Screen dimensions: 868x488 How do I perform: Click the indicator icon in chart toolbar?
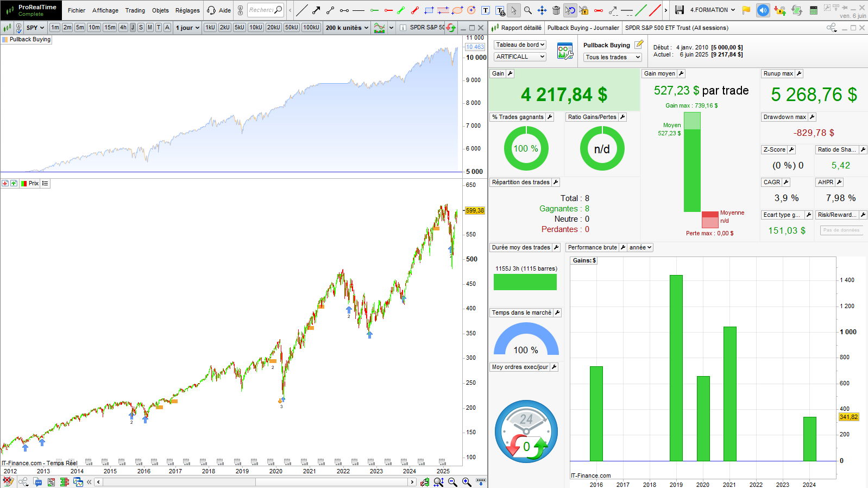379,28
